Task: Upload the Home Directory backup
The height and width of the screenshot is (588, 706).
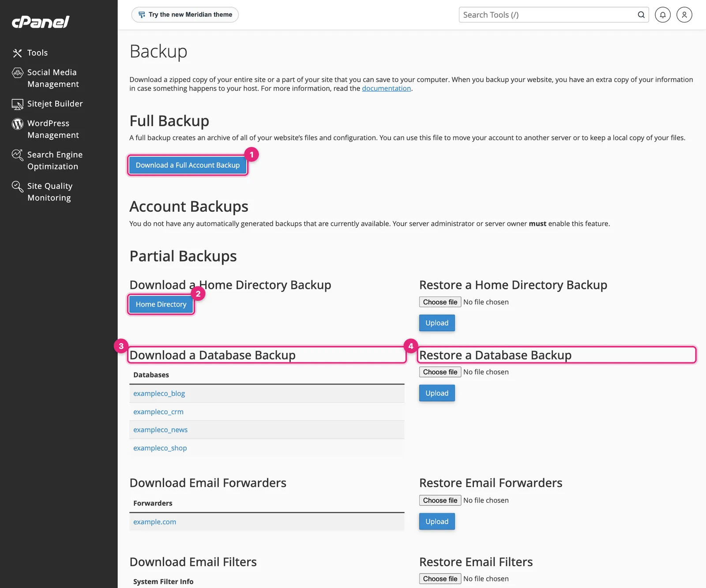Action: tap(437, 323)
